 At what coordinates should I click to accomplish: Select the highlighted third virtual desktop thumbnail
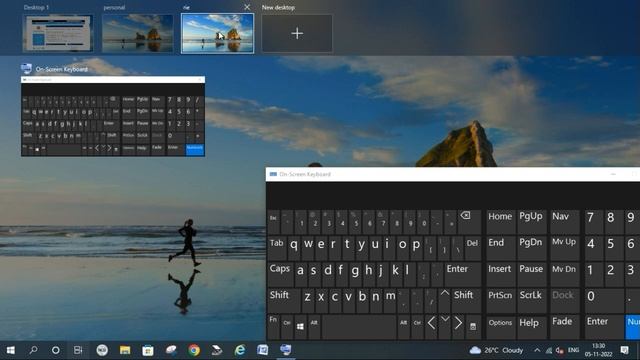[217, 33]
